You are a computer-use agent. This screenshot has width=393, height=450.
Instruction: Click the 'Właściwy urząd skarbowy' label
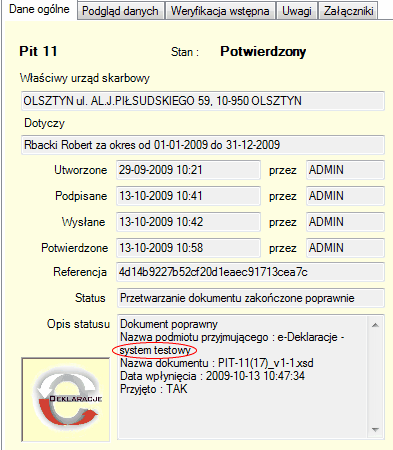coord(85,78)
